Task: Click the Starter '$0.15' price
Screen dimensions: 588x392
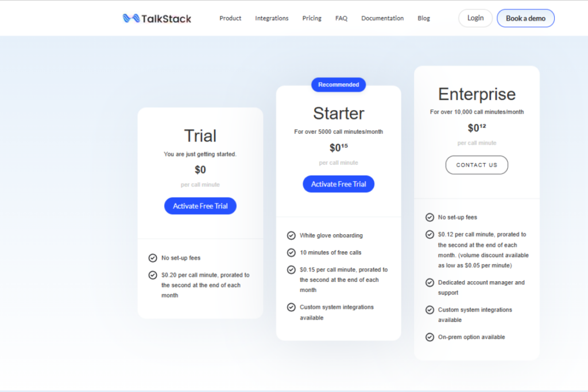Action: coord(338,148)
